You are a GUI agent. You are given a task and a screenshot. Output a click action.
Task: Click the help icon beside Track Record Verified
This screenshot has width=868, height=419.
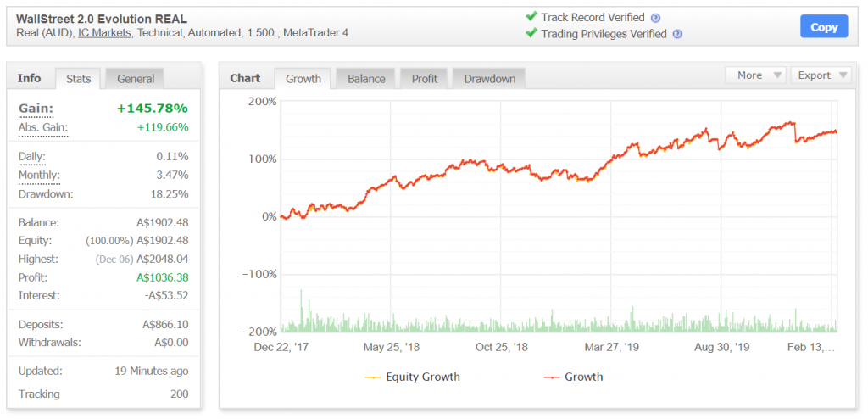[x=655, y=18]
